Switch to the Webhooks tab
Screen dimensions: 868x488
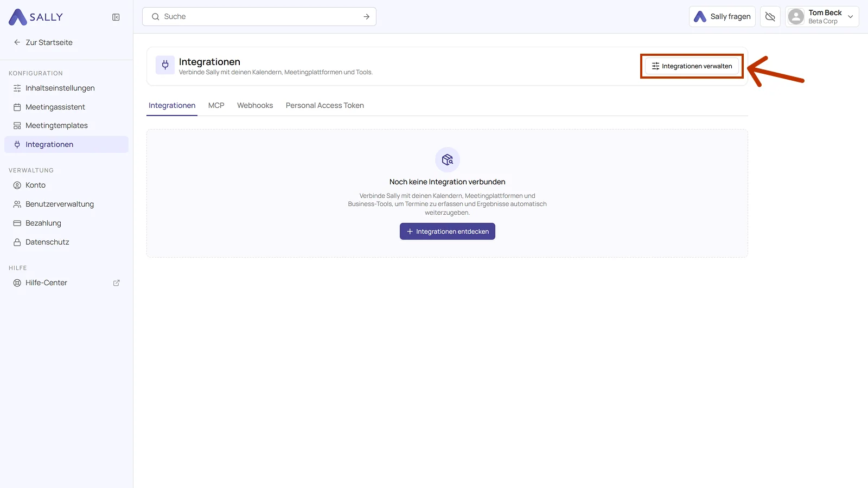click(255, 105)
